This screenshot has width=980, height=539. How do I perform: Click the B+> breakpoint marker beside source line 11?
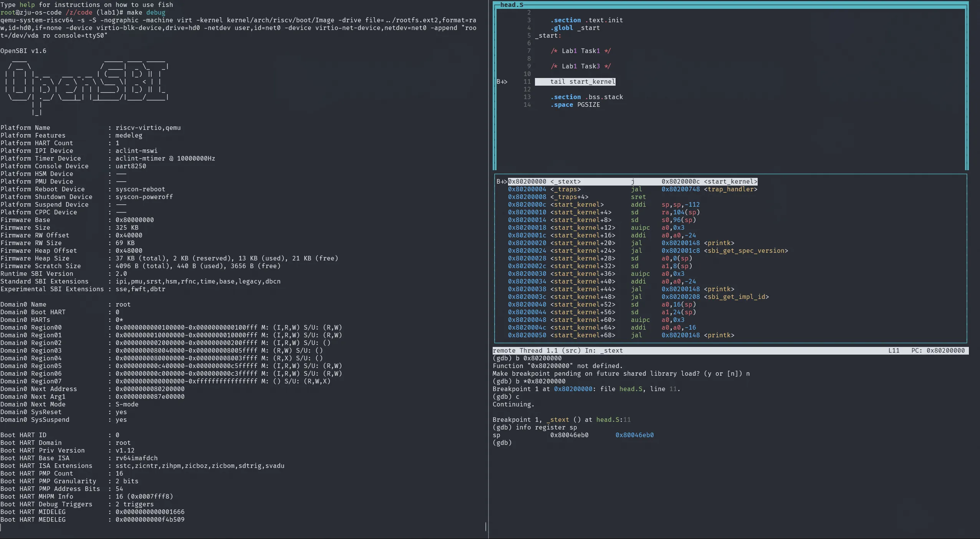pos(502,81)
